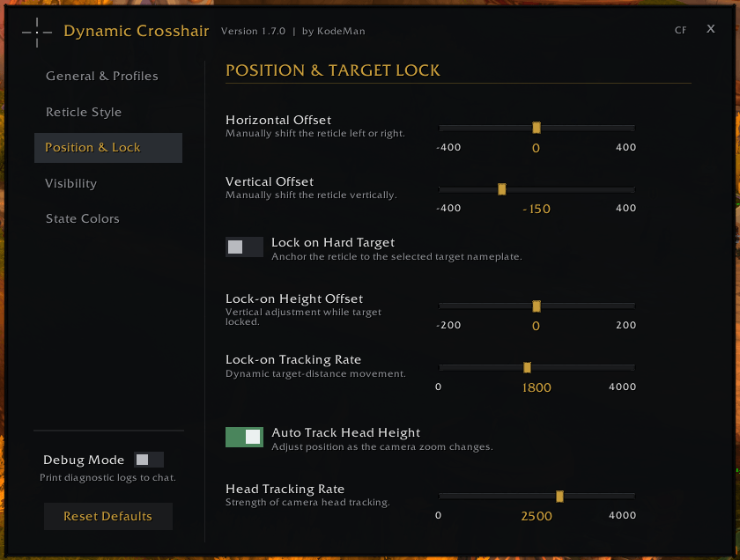Click the Lock-on Height Offset slider handle
This screenshot has height=560, width=740.
(536, 306)
